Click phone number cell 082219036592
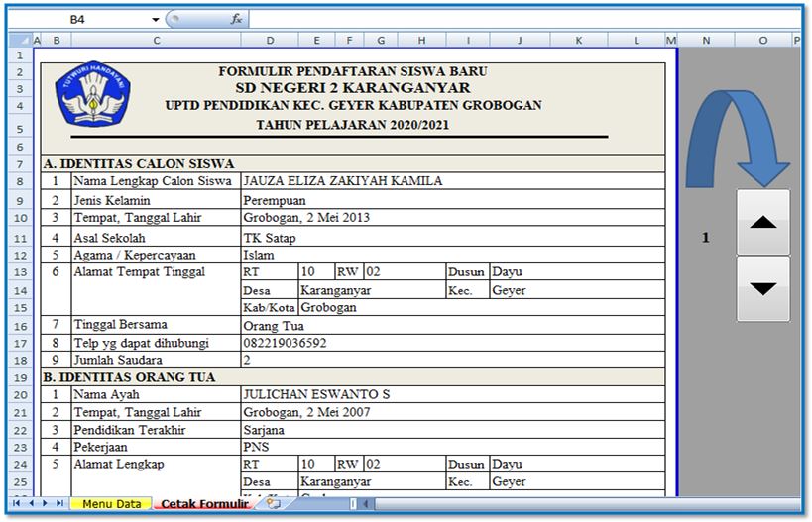Viewport: 812px width, 522px height. [453, 343]
